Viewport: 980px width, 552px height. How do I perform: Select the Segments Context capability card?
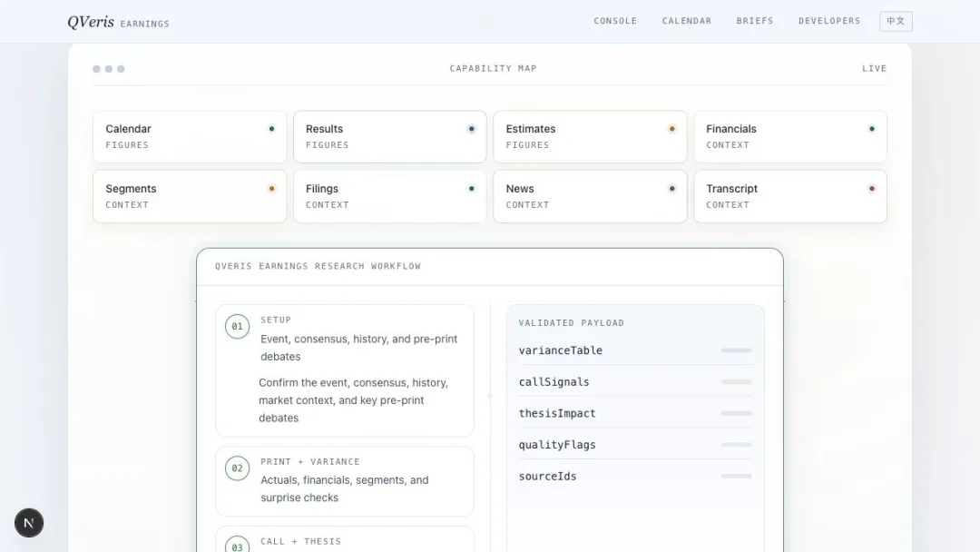(x=190, y=196)
